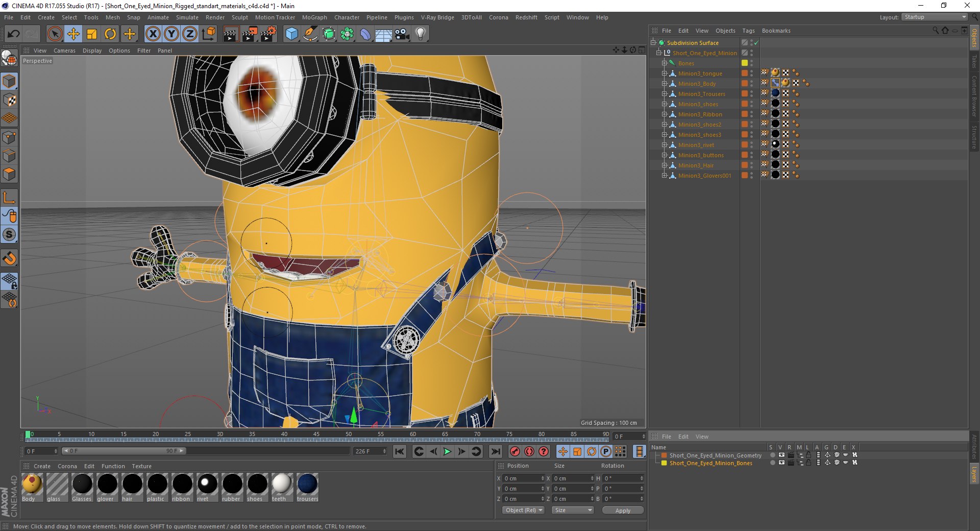Open Edit Render Settings icon
980x531 pixels.
tap(268, 34)
